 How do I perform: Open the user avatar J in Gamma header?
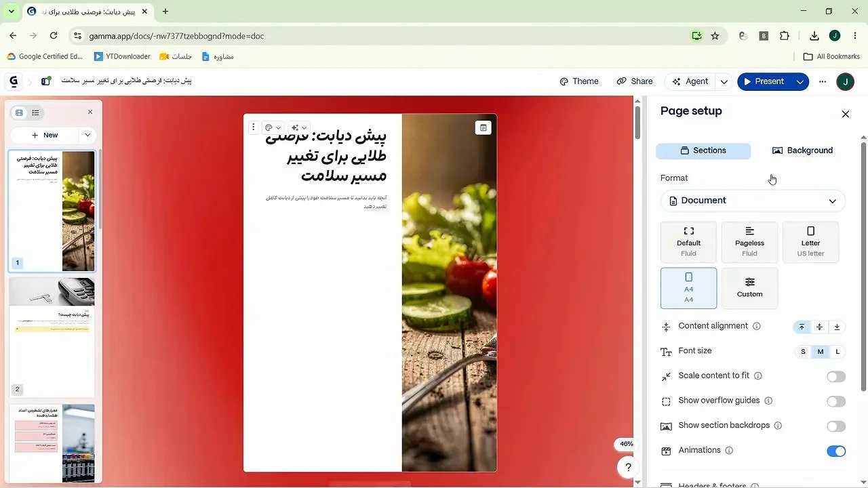[845, 81]
